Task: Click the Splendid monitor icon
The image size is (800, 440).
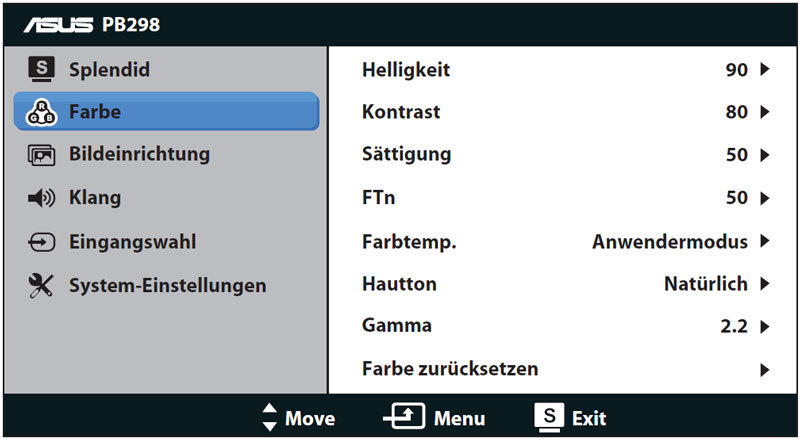Action: (41, 69)
